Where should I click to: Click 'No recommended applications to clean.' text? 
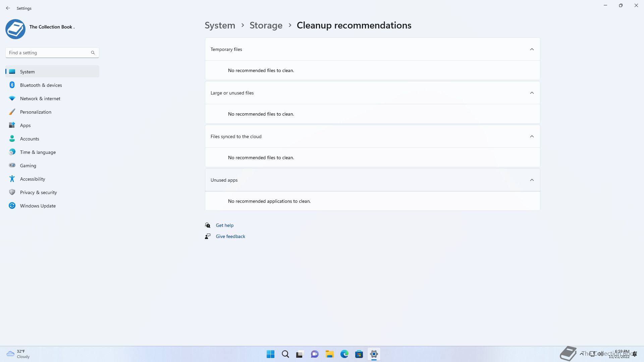tap(269, 201)
